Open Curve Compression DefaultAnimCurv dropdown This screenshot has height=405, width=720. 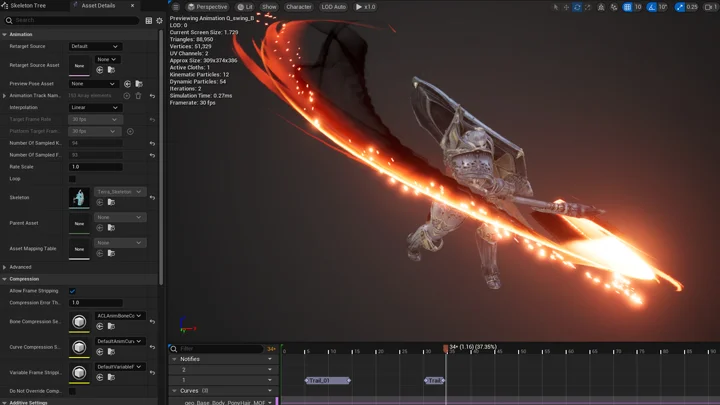pos(120,341)
